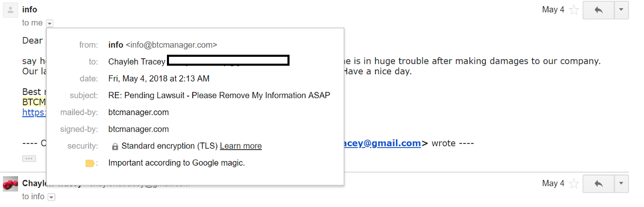Image resolution: width=644 pixels, height=207 pixels.
Task: Expand the 'to info' details arrow
Action: [51, 197]
